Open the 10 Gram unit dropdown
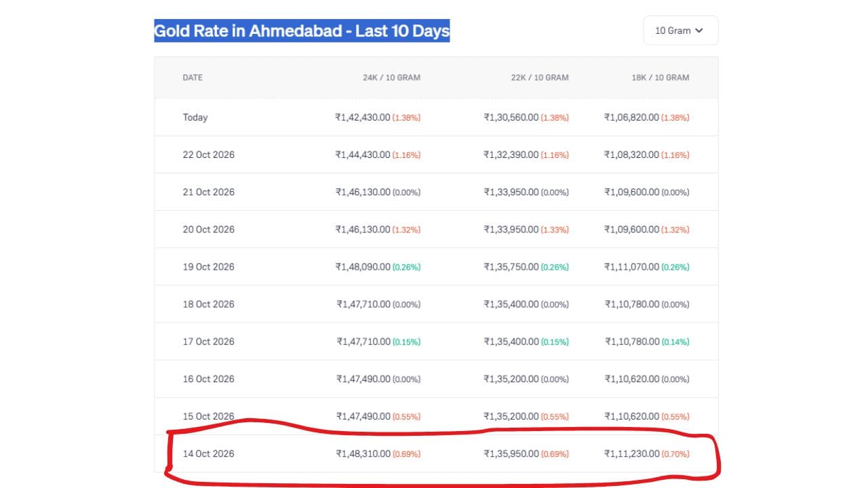The height and width of the screenshot is (488, 868). tap(680, 30)
